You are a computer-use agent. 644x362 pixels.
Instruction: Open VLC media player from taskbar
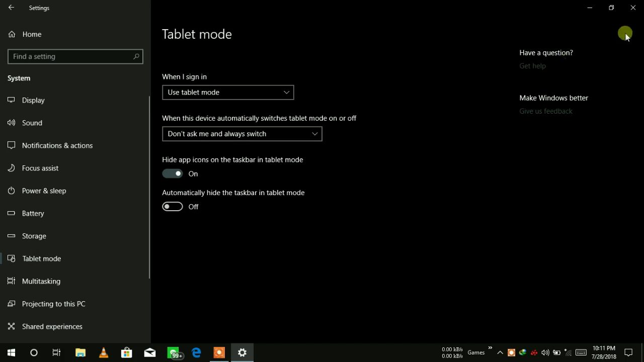104,352
